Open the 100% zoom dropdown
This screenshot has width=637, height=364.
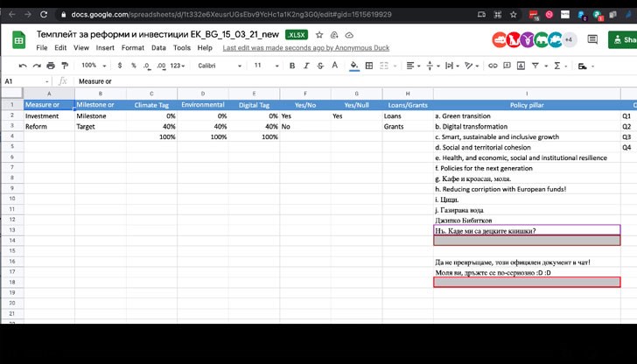coord(92,66)
